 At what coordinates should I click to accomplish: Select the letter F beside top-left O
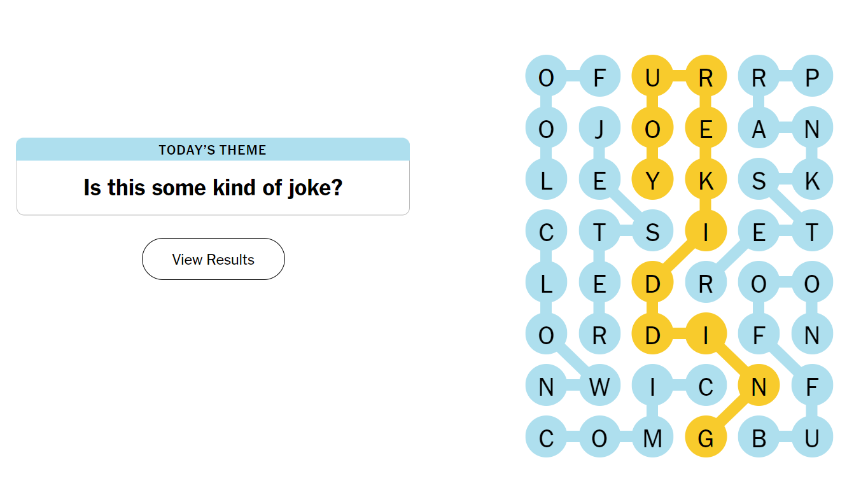[599, 78]
